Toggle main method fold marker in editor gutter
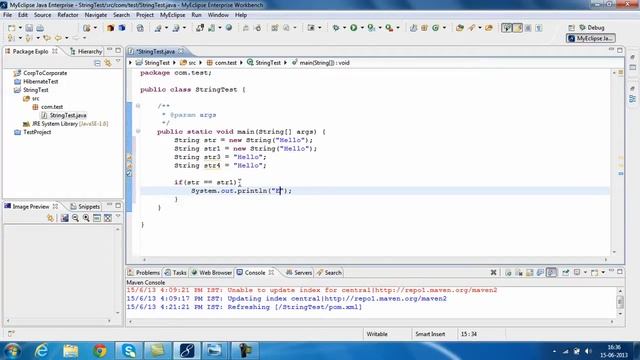The height and width of the screenshot is (360, 640). [138, 131]
